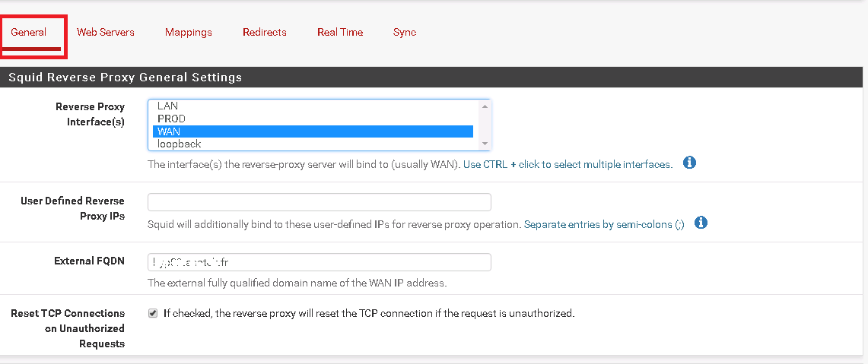Open the General tab

tap(28, 32)
